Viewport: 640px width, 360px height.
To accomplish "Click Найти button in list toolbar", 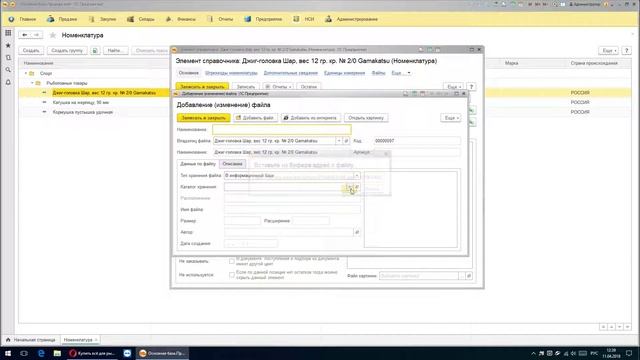I will (116, 51).
